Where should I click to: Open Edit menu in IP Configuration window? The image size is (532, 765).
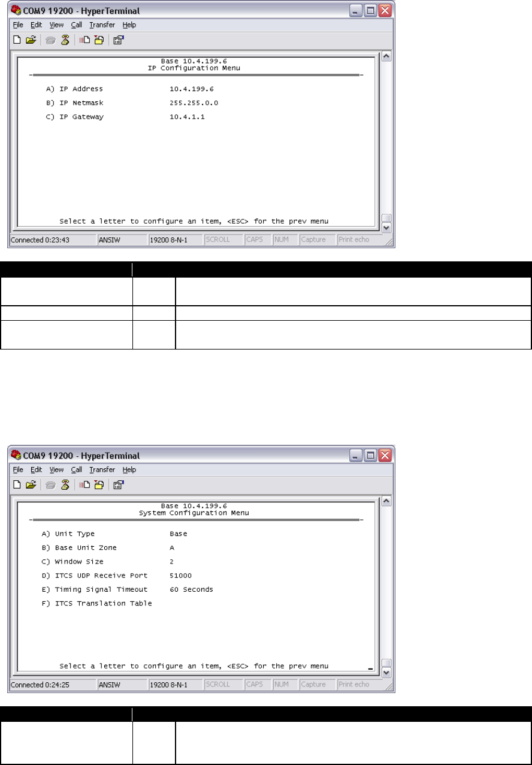[x=37, y=25]
